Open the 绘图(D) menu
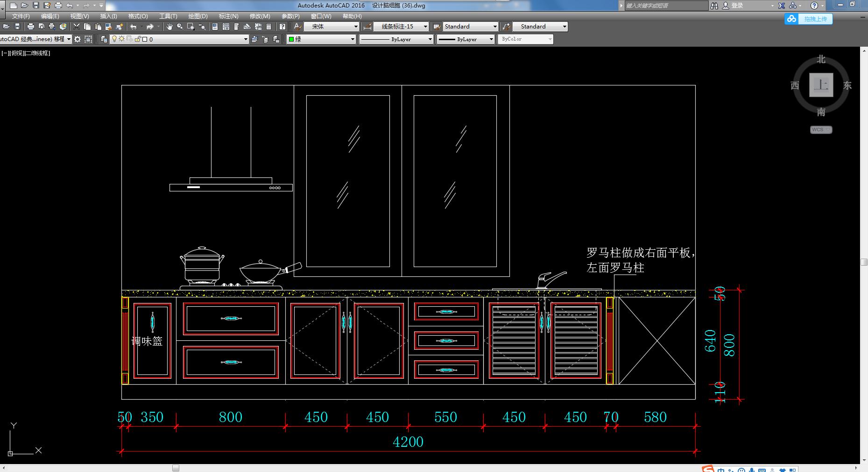868x472 pixels. click(x=198, y=16)
